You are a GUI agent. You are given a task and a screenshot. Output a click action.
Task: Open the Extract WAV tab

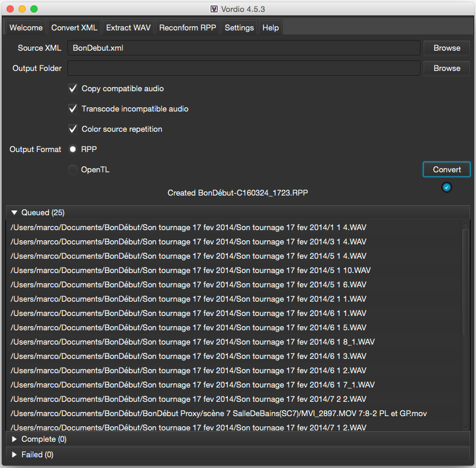pyautogui.click(x=128, y=27)
